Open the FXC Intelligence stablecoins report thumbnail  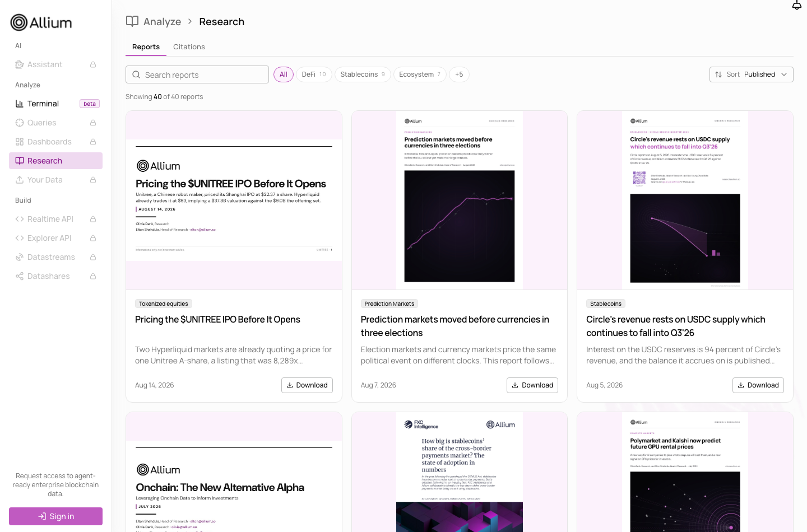coord(460,472)
